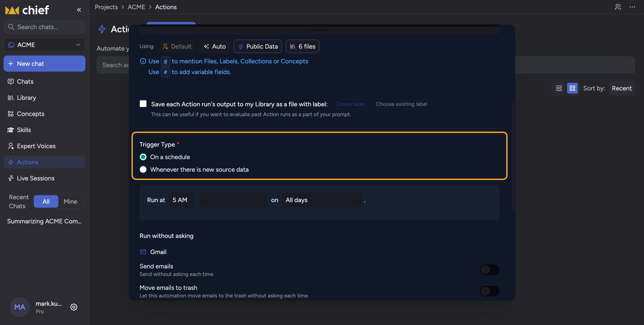Click the @ mention key badge
The width and height of the screenshot is (644, 325).
coord(165,61)
